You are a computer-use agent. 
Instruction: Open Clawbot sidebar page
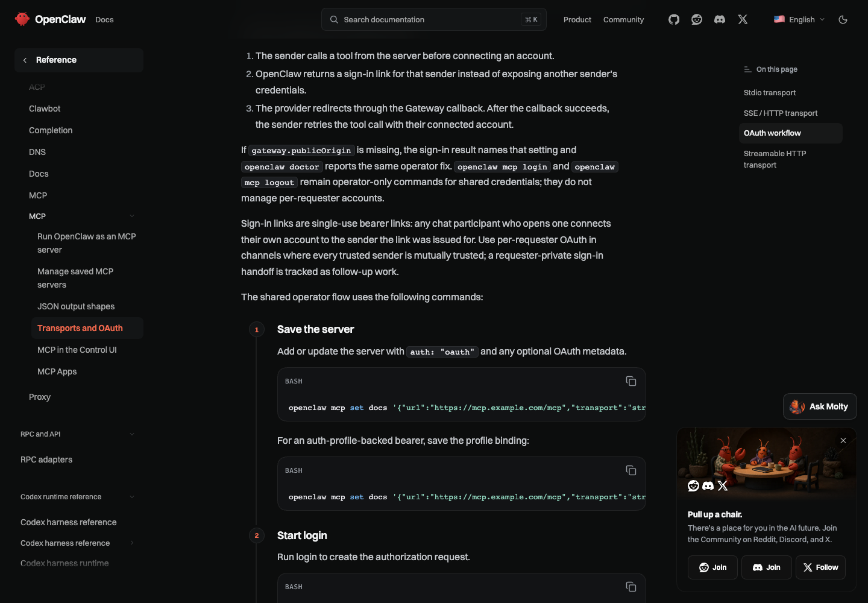click(45, 109)
